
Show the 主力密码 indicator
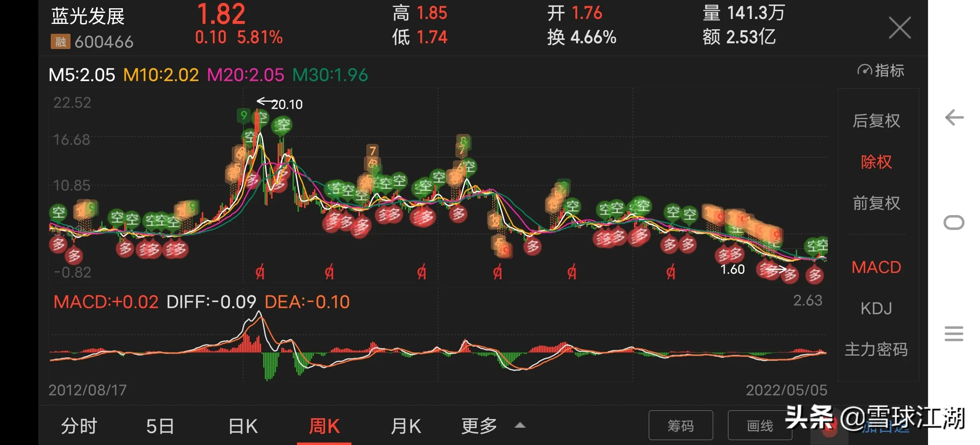point(876,349)
